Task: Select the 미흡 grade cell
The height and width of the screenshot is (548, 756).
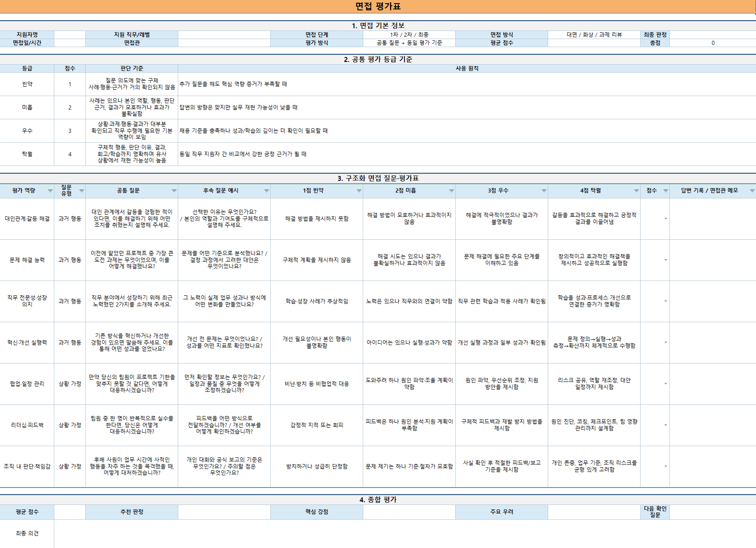Action: point(27,108)
